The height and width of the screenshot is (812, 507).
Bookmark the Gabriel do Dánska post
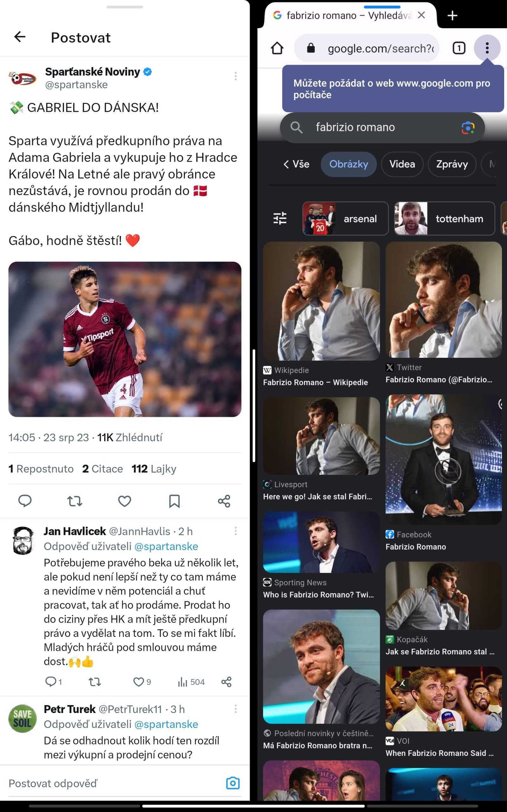174,501
